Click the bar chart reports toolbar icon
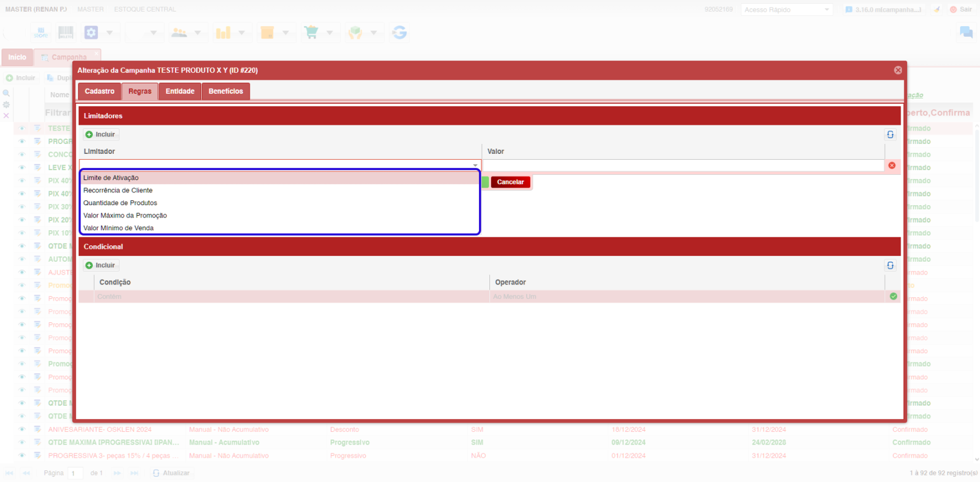980x482 pixels. pyautogui.click(x=223, y=33)
